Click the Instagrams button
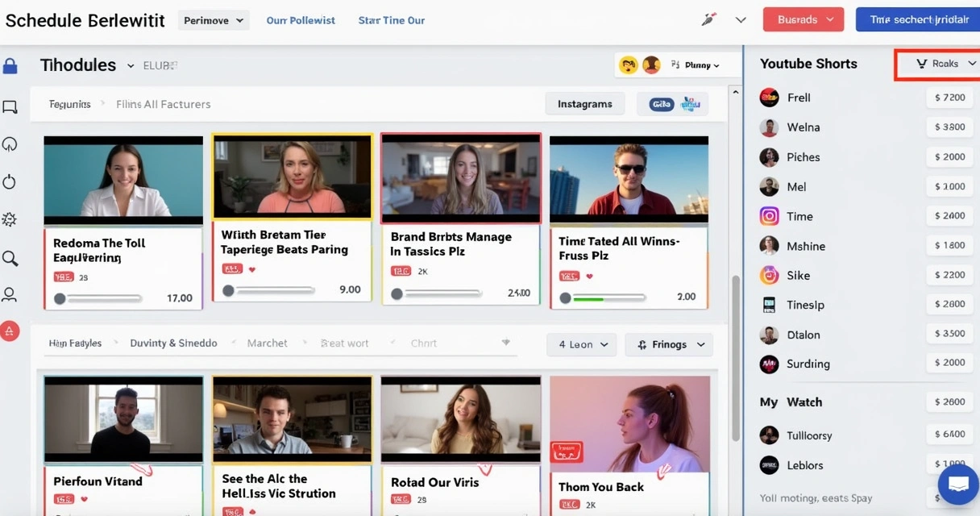The height and width of the screenshot is (516, 980). (585, 104)
